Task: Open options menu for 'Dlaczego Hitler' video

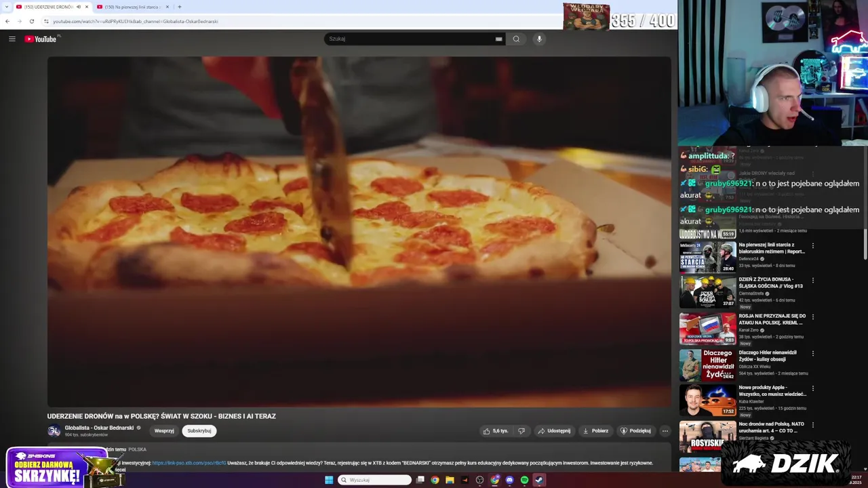Action: tap(813, 353)
